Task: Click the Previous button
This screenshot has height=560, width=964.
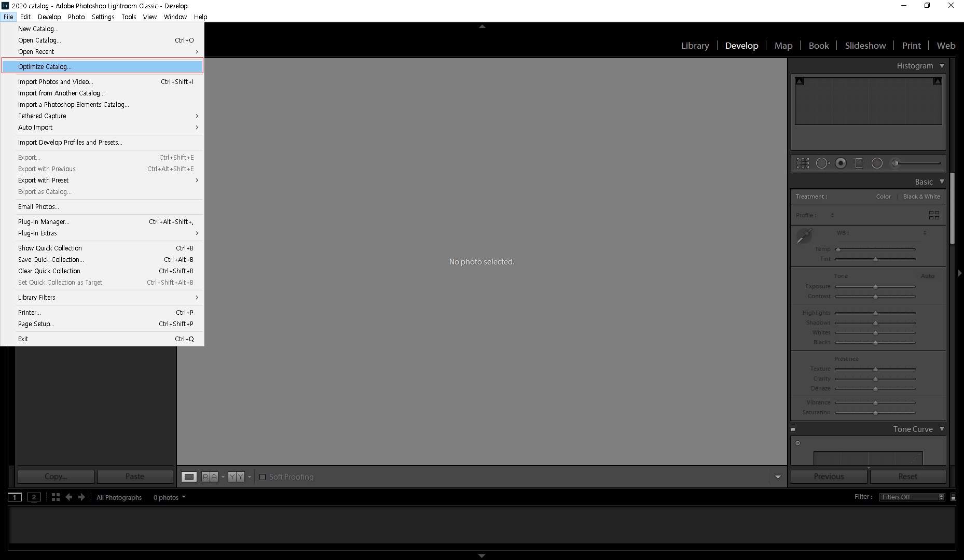Action: point(829,477)
